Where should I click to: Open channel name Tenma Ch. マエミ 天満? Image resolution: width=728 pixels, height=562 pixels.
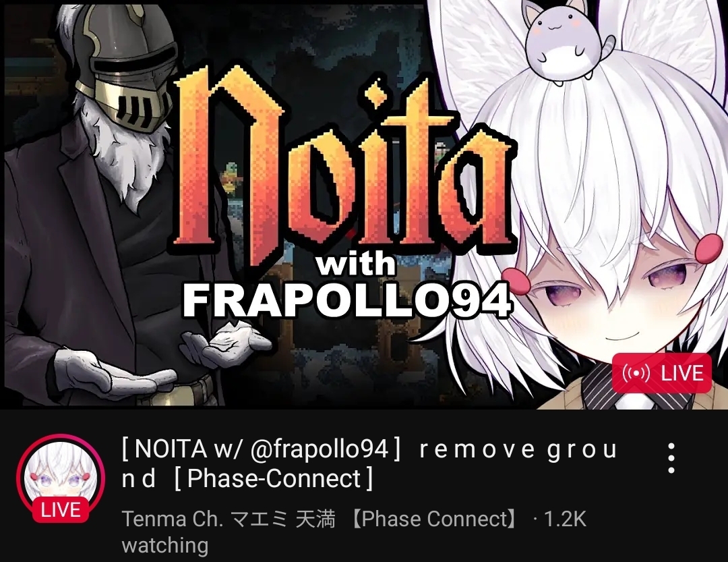point(228,519)
